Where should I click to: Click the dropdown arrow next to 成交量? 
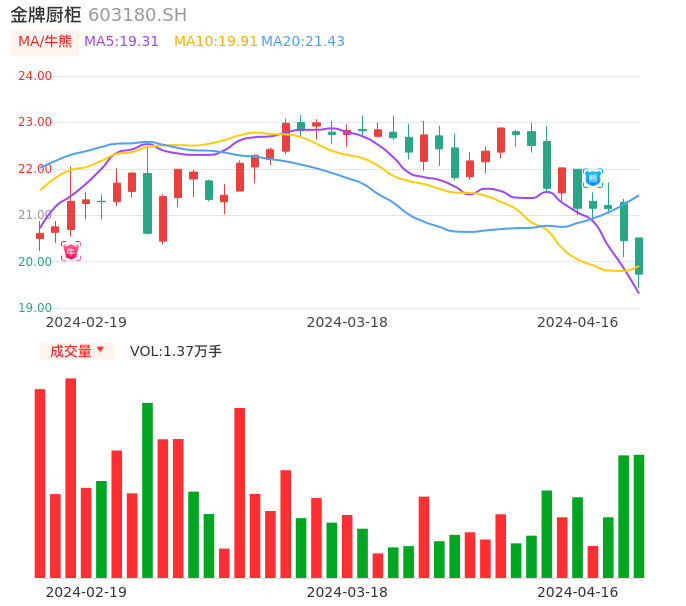click(100, 349)
